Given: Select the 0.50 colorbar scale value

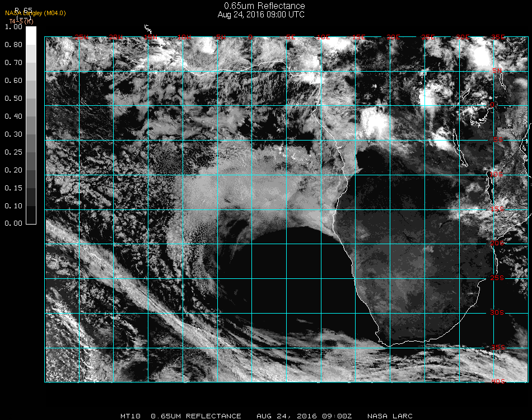Looking at the screenshot, I should point(13,99).
